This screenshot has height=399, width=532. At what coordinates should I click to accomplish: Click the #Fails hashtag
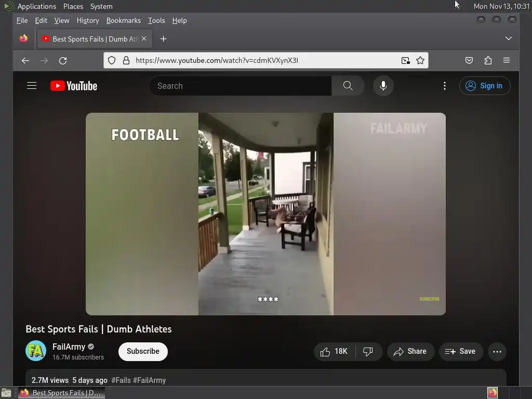click(121, 380)
